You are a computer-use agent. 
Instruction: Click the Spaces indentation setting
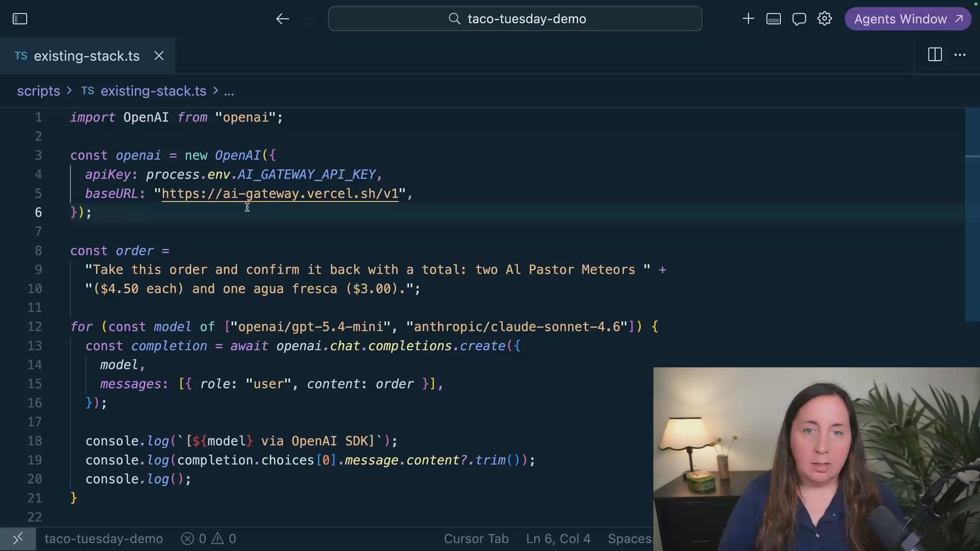630,539
